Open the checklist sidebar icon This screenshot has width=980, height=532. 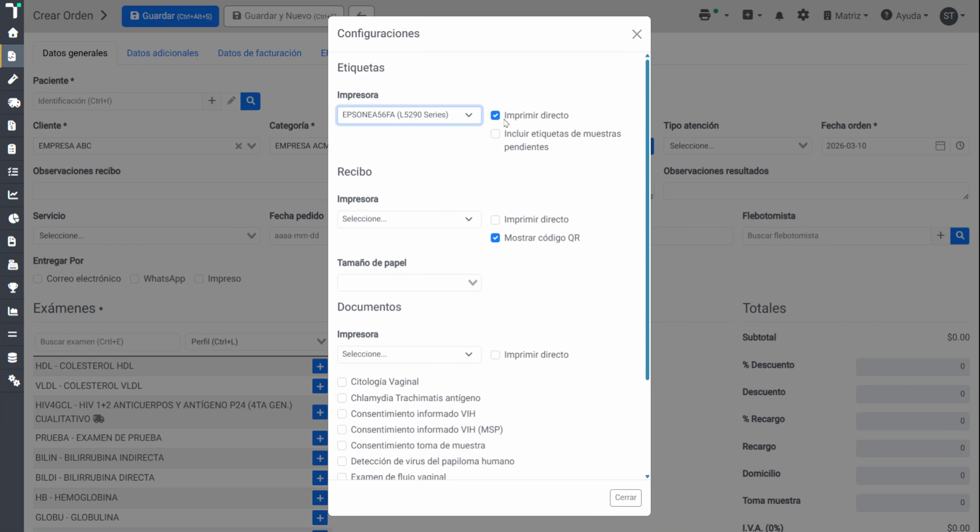pos(13,172)
